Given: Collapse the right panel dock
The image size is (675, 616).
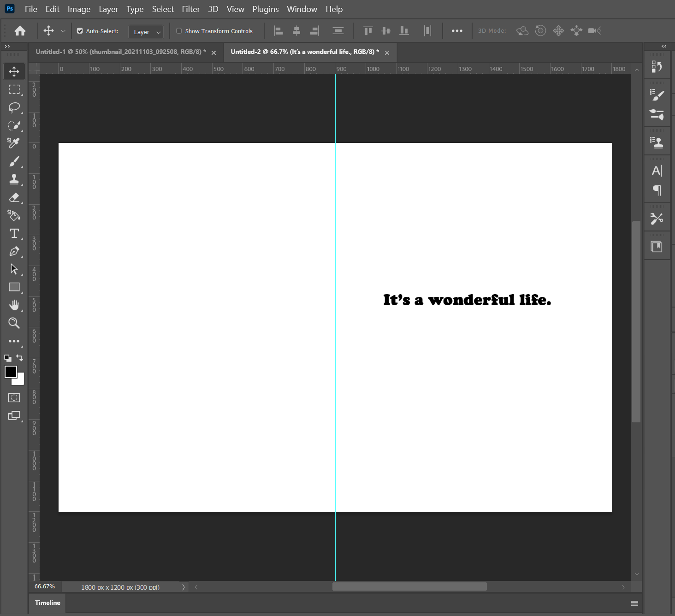Looking at the screenshot, I should pos(664,46).
